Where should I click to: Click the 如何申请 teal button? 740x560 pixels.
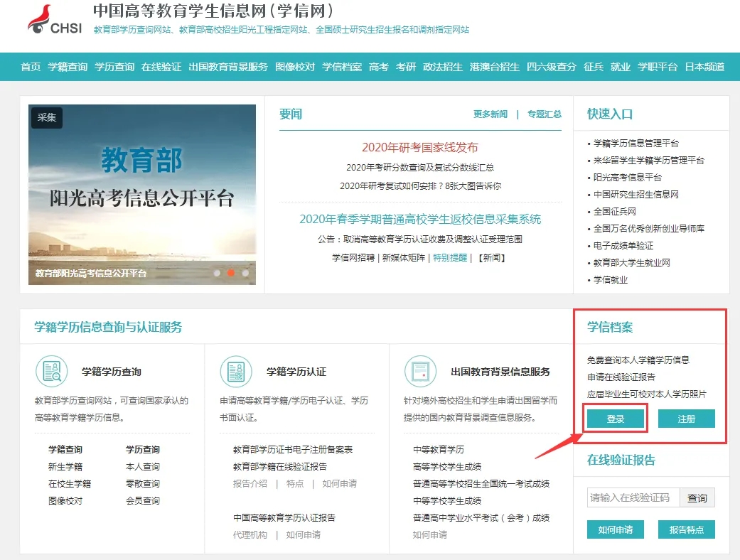coord(616,530)
